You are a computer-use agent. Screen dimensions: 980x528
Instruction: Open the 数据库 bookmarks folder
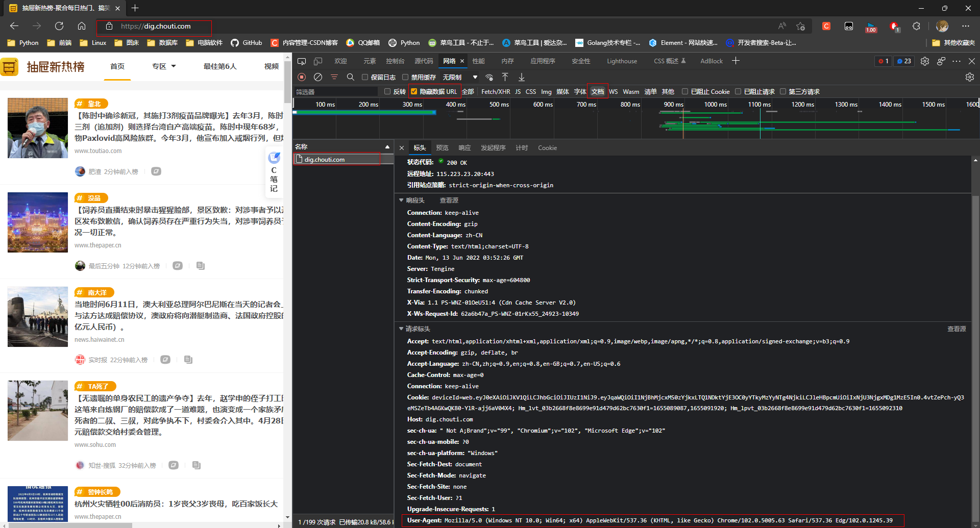[162, 43]
